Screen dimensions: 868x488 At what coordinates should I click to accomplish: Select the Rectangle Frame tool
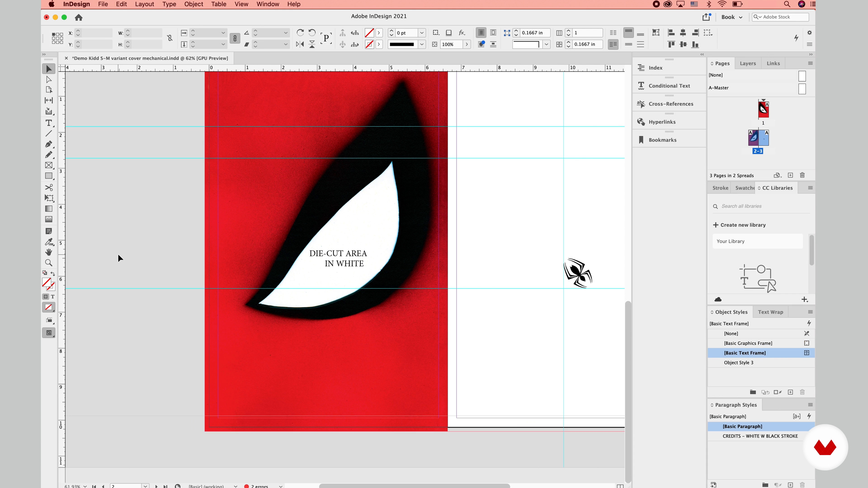coord(49,165)
